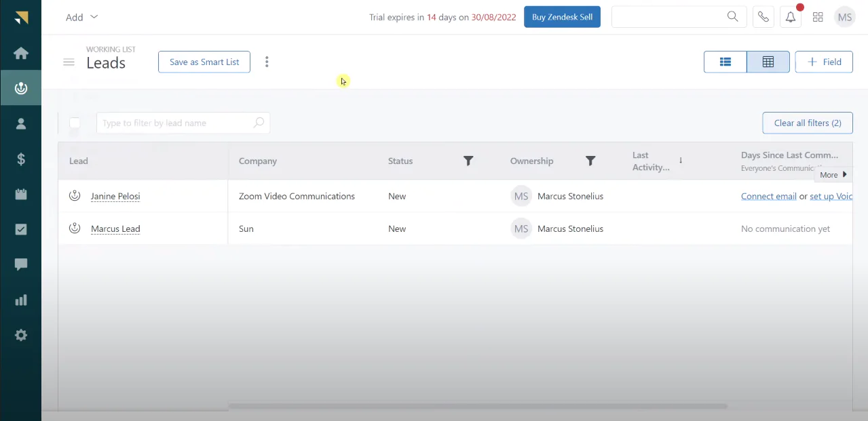Open notifications via the bell icon
868x421 pixels.
pyautogui.click(x=790, y=16)
